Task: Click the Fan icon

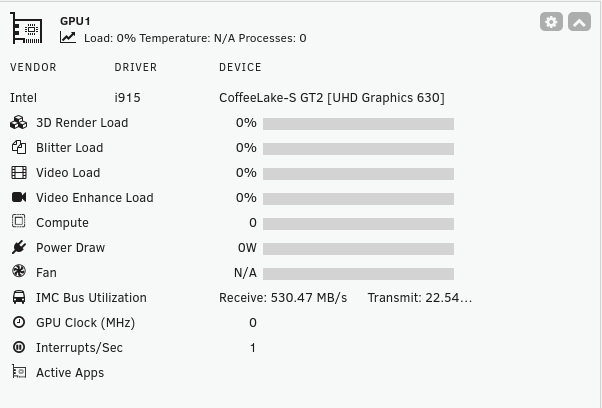Action: (19, 271)
